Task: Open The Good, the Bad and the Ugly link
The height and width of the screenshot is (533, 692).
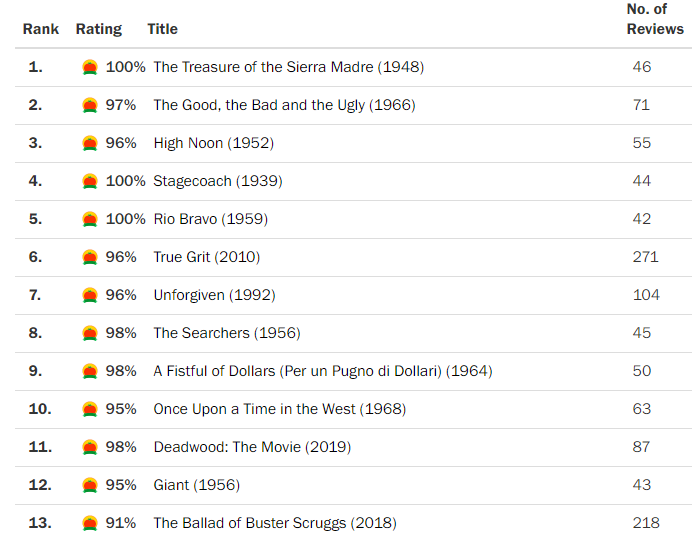Action: click(x=284, y=105)
